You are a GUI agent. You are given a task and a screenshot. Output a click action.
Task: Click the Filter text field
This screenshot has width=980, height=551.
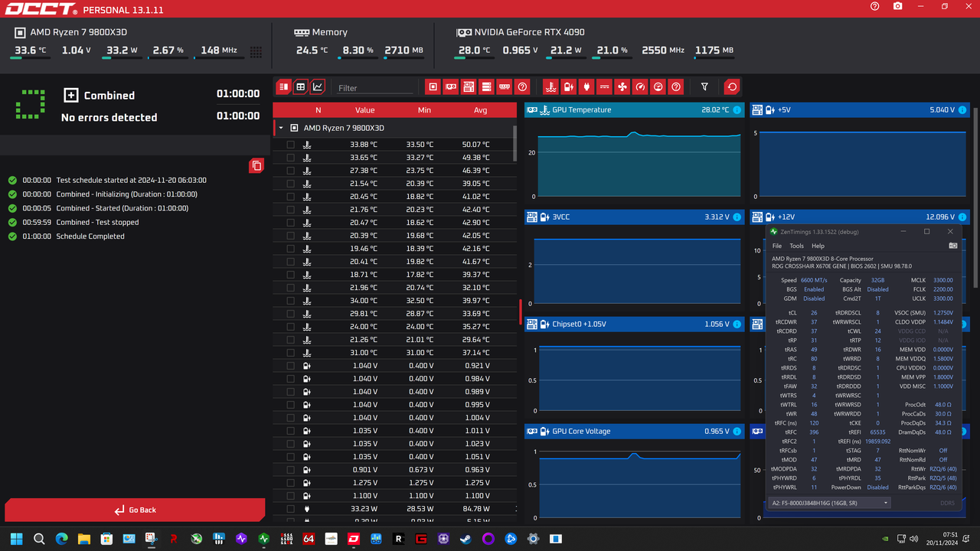tap(375, 88)
